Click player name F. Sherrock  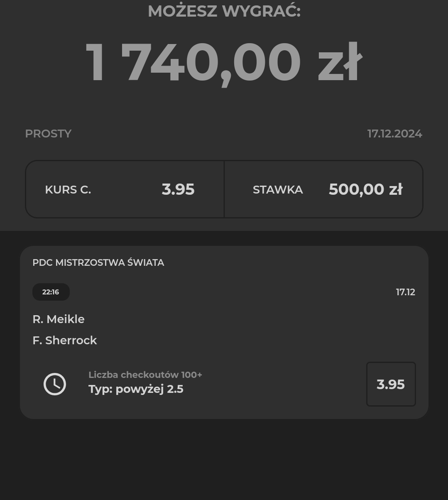pos(65,340)
